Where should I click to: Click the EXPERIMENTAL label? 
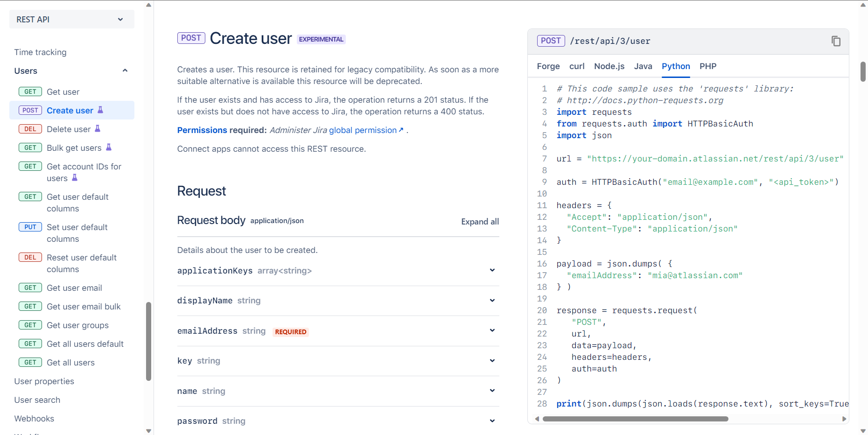[x=321, y=39]
